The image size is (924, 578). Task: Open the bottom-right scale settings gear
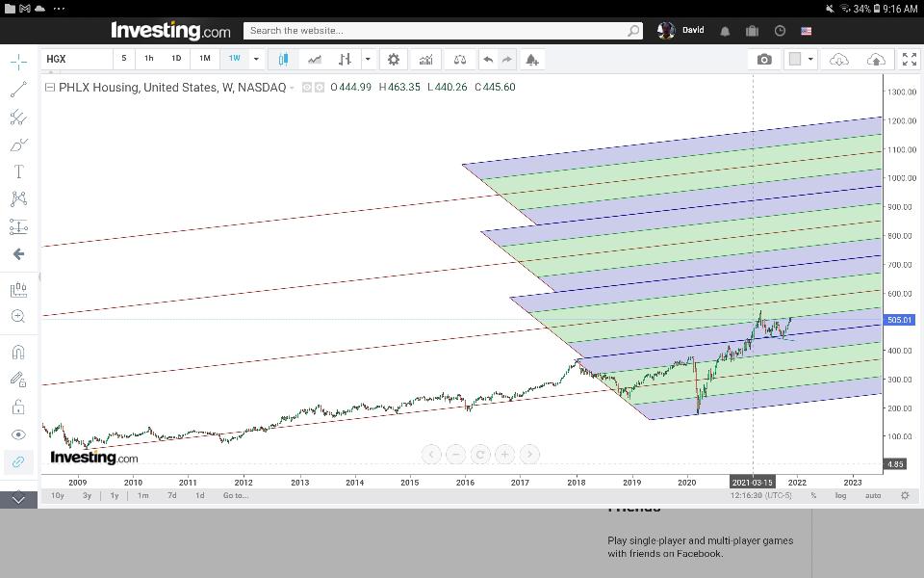[905, 495]
